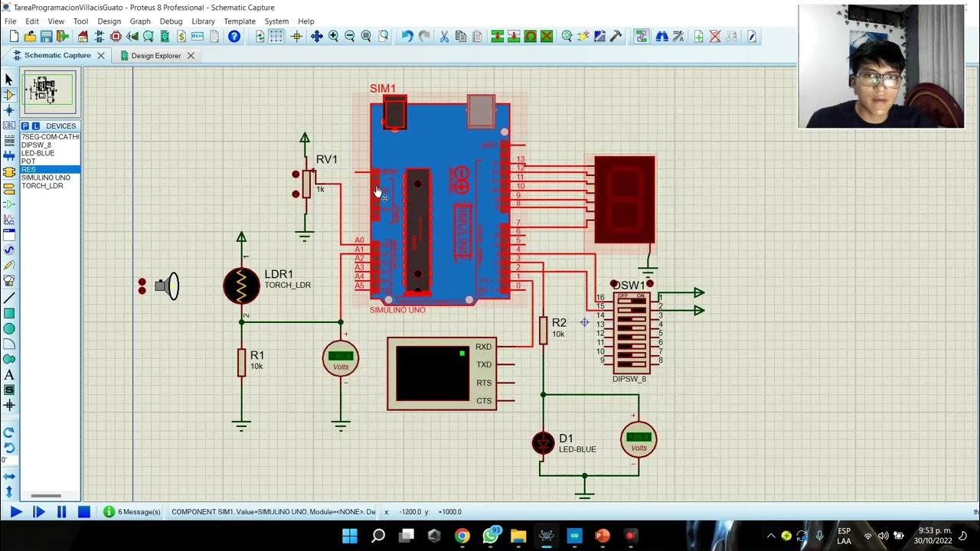Search and tag with binoculars icon
The width and height of the screenshot is (980, 551).
[x=661, y=36]
